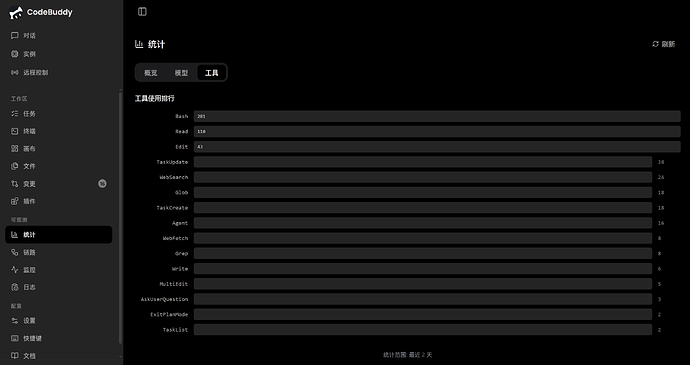This screenshot has height=365, width=690.
Task: Click the Agent tool label
Action: point(180,223)
